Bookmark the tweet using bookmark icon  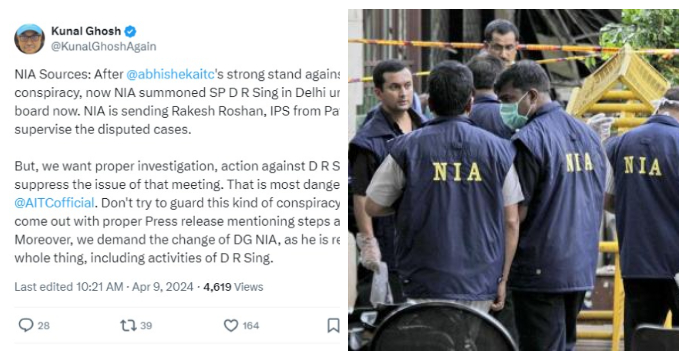click(x=333, y=325)
